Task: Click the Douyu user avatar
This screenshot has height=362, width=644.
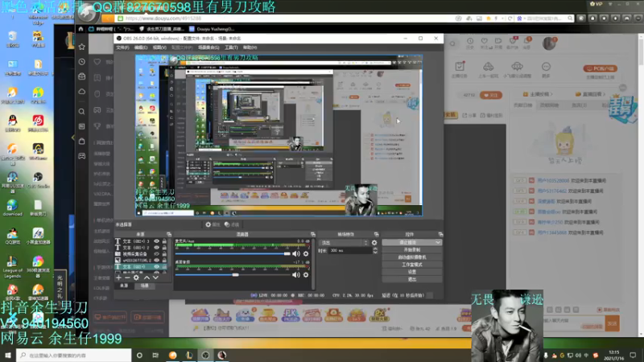Action: [549, 43]
